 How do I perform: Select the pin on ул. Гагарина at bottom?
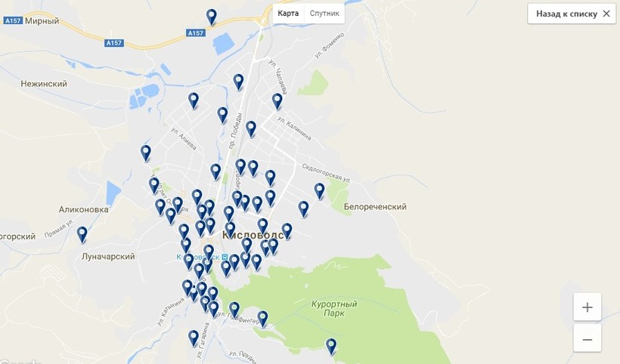(194, 338)
